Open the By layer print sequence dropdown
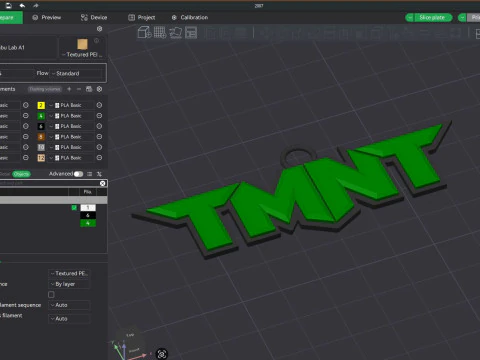Screen dimensions: 480x360 click(x=69, y=284)
